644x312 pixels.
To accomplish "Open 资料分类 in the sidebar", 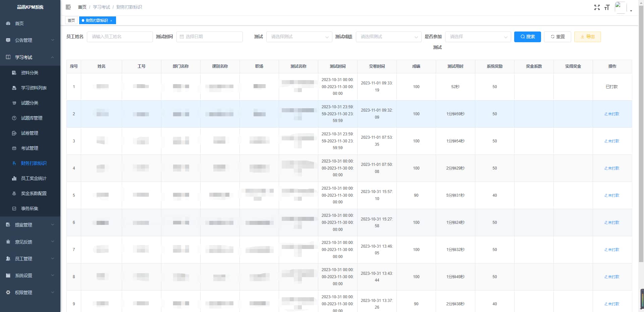I will (30, 73).
